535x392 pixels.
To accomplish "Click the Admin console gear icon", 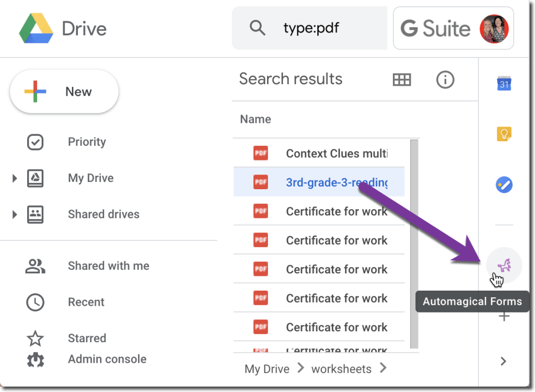I will point(36,360).
